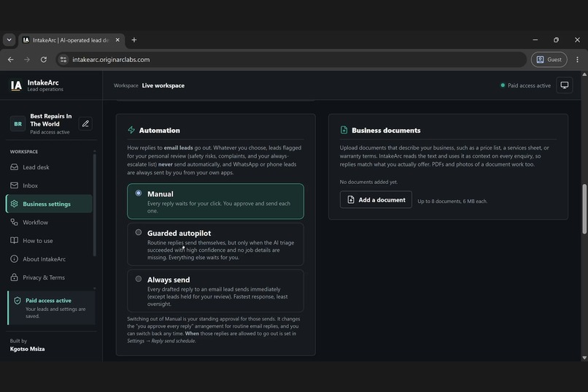Screen dimensions: 588x392
Task: Click the monitor display icon button
Action: pos(565,85)
